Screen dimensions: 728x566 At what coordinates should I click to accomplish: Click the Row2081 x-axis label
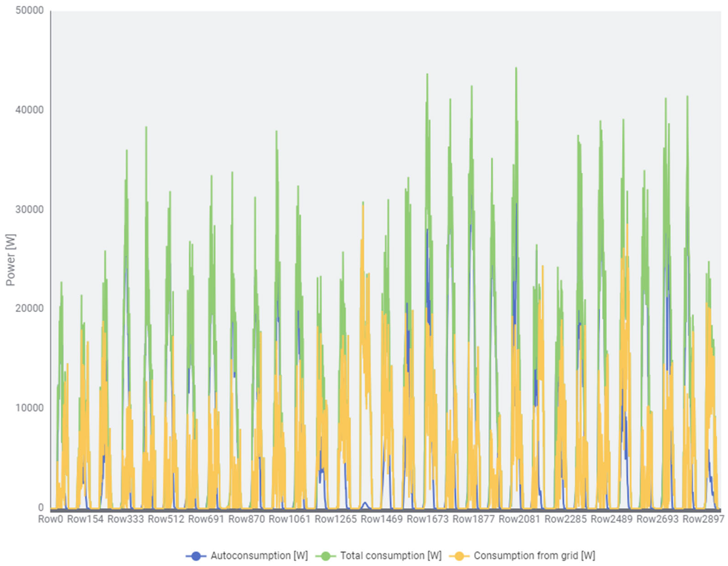[519, 519]
